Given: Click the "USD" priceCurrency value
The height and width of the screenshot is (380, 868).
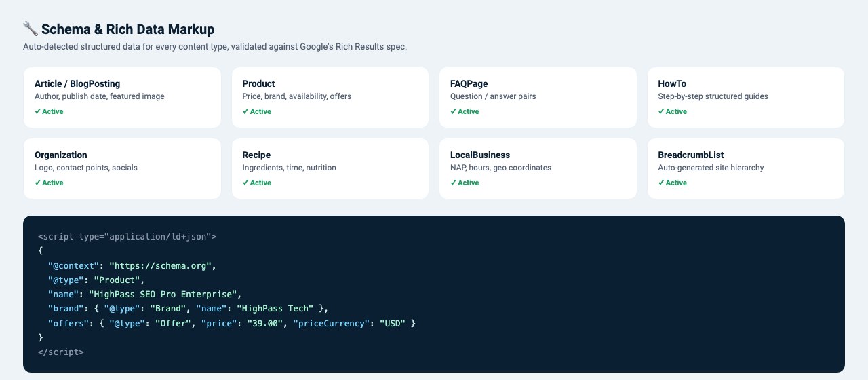Looking at the screenshot, I should tap(393, 324).
